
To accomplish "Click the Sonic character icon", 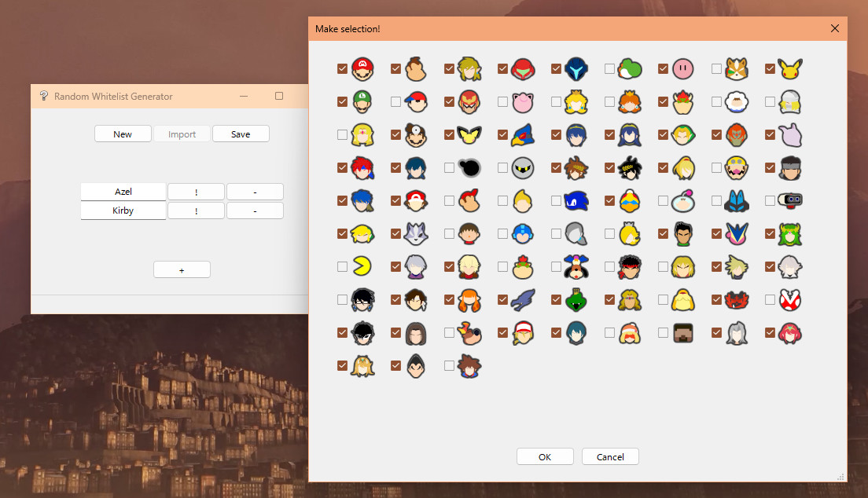I will tap(576, 201).
